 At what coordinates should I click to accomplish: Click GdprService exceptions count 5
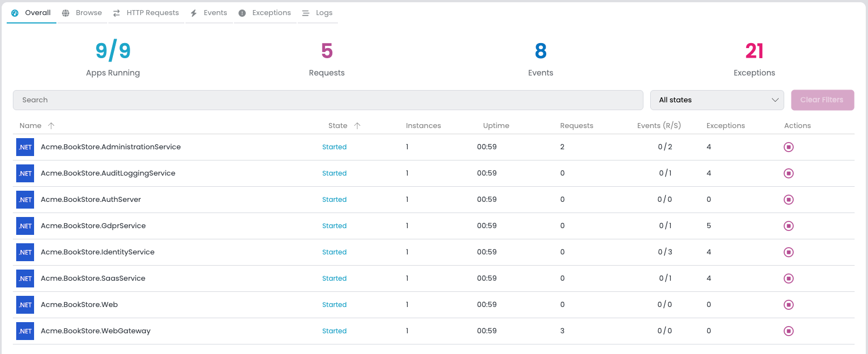[x=709, y=226]
